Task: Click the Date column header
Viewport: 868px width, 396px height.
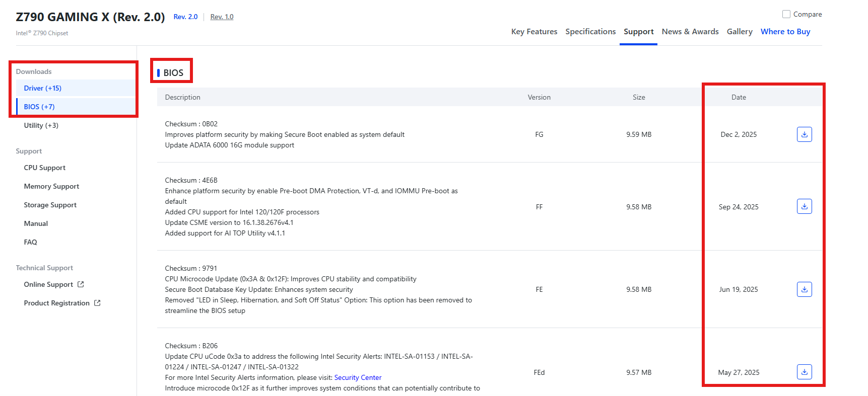Action: click(739, 97)
